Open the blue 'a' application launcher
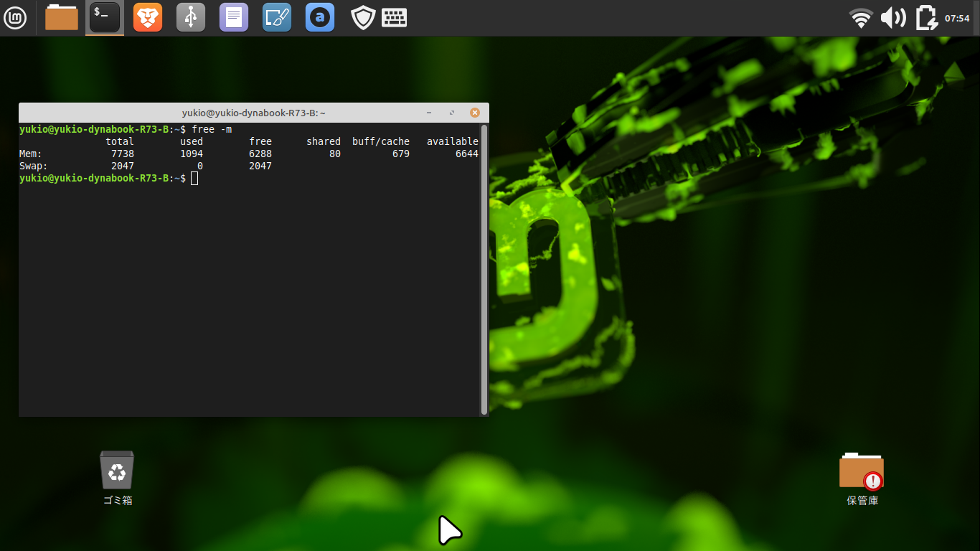The image size is (980, 551). pos(320,17)
